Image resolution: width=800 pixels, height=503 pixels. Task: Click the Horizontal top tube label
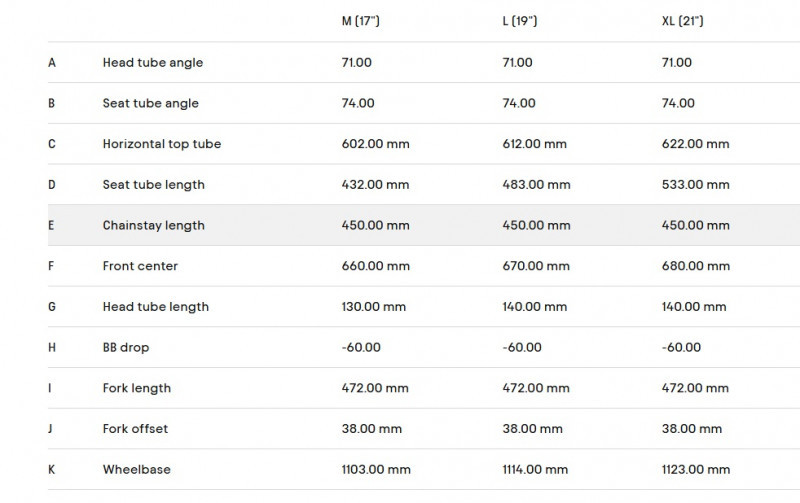click(x=161, y=144)
